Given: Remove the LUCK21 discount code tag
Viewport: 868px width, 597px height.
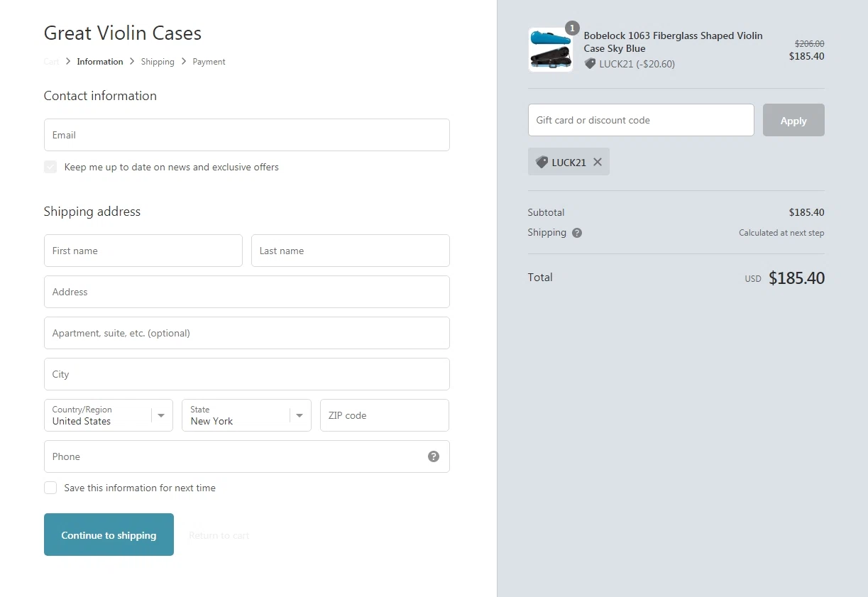Looking at the screenshot, I should (598, 162).
